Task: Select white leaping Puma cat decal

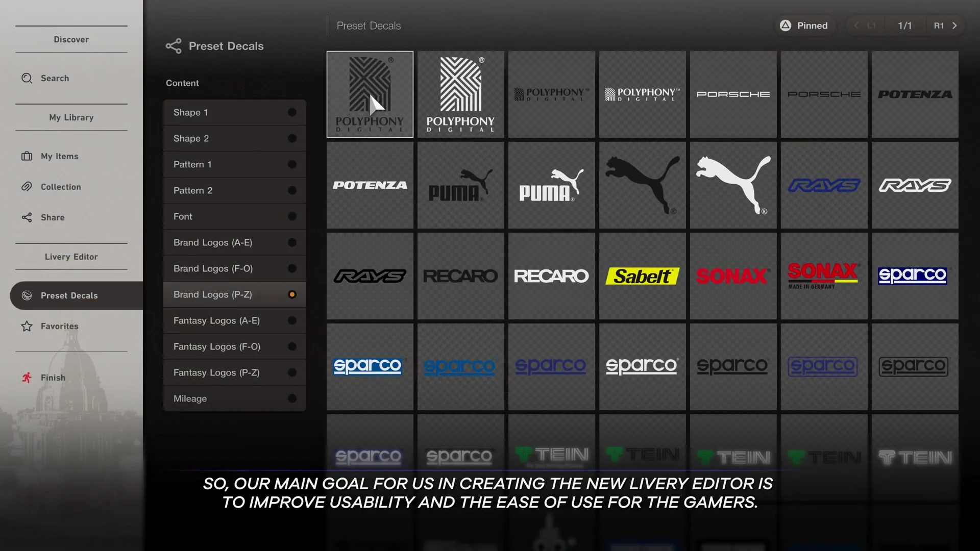Action: tap(733, 185)
